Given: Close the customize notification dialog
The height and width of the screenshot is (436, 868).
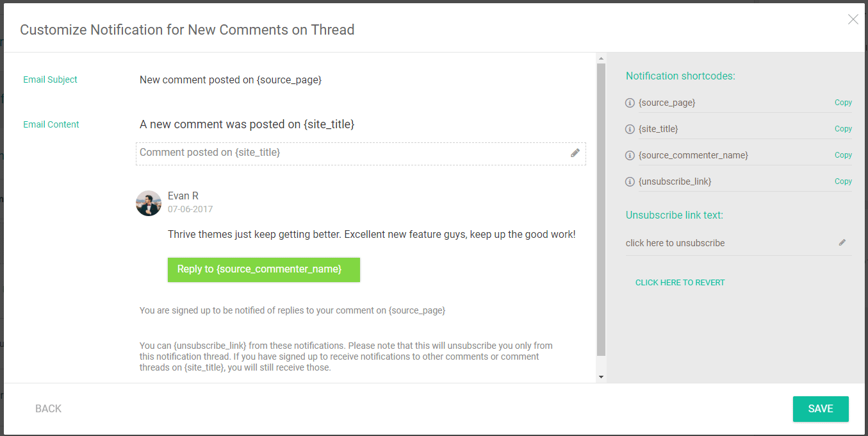Looking at the screenshot, I should 853,19.
